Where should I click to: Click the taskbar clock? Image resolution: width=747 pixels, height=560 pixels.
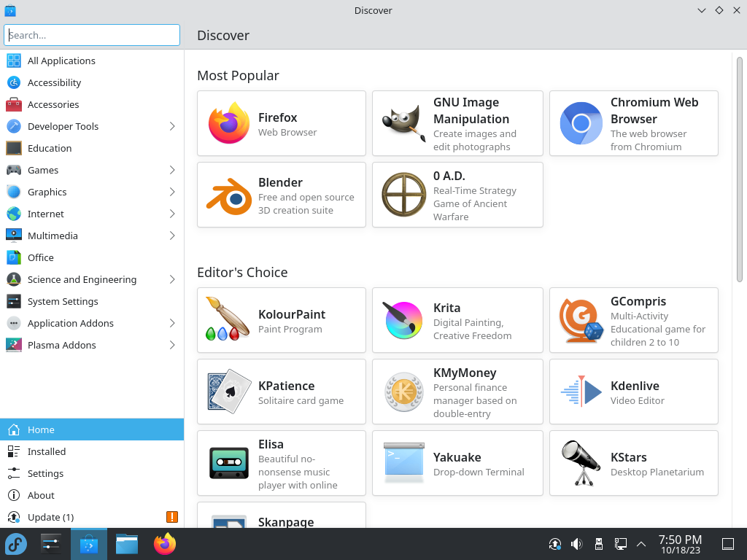click(681, 544)
